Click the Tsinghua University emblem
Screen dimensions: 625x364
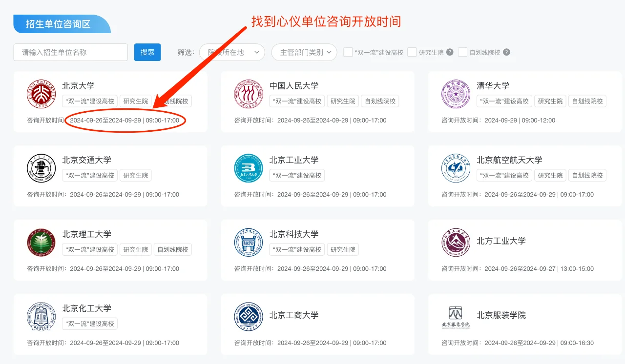click(456, 94)
